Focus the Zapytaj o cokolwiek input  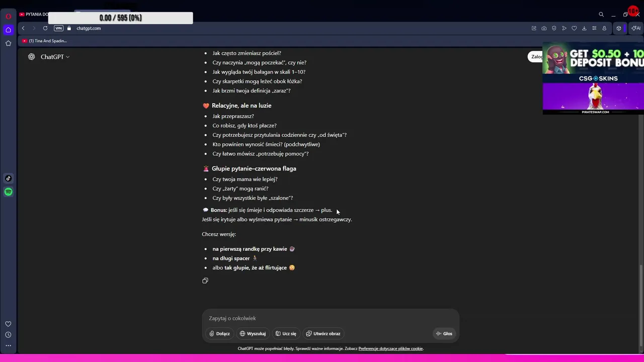pyautogui.click(x=331, y=318)
